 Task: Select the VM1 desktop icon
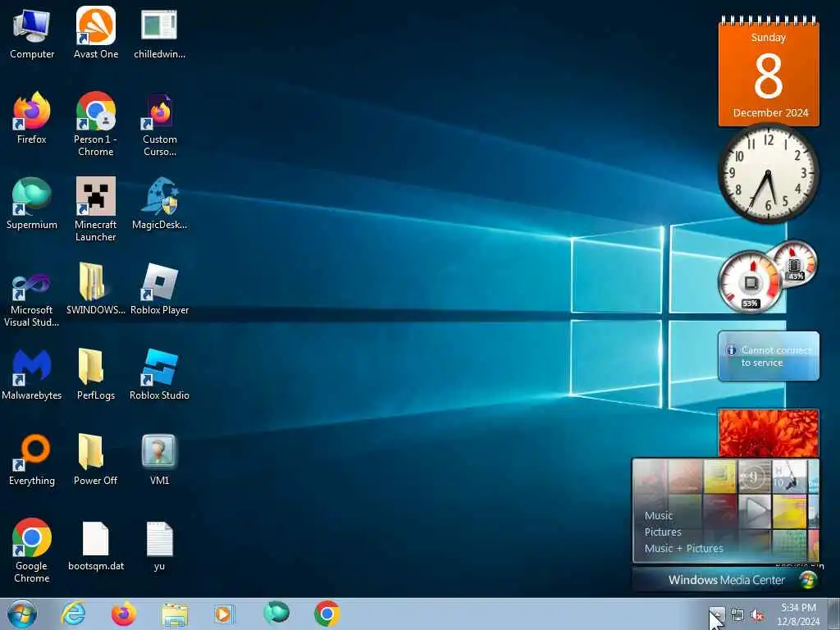(x=159, y=459)
